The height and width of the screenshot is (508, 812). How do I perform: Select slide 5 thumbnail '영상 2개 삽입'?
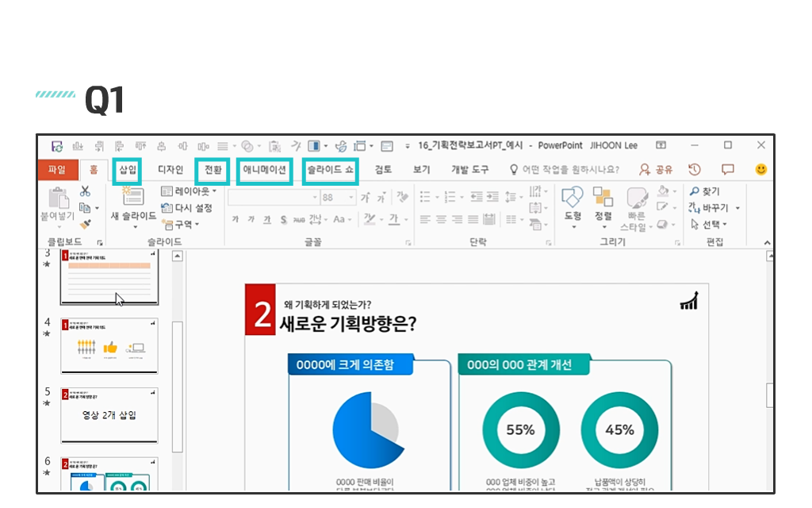click(x=109, y=415)
